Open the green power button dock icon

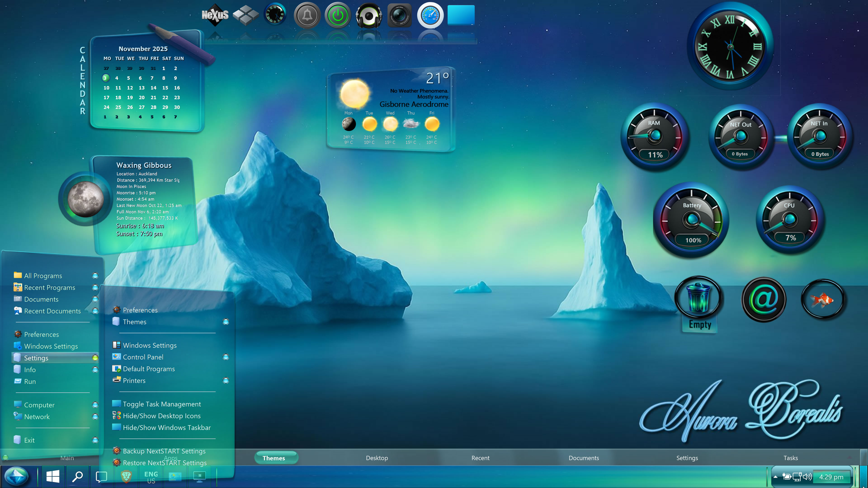pos(338,15)
